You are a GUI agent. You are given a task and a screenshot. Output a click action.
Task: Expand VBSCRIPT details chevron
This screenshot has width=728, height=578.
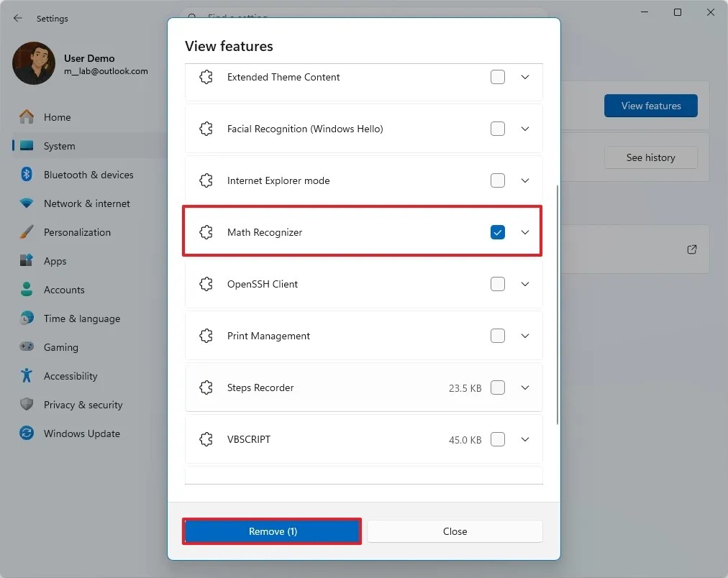pos(525,439)
